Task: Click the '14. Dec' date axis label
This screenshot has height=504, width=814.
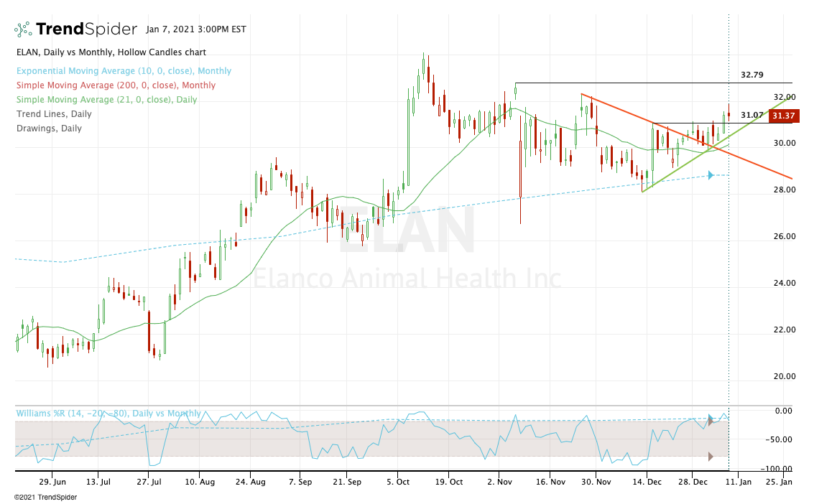Action: coord(647,482)
